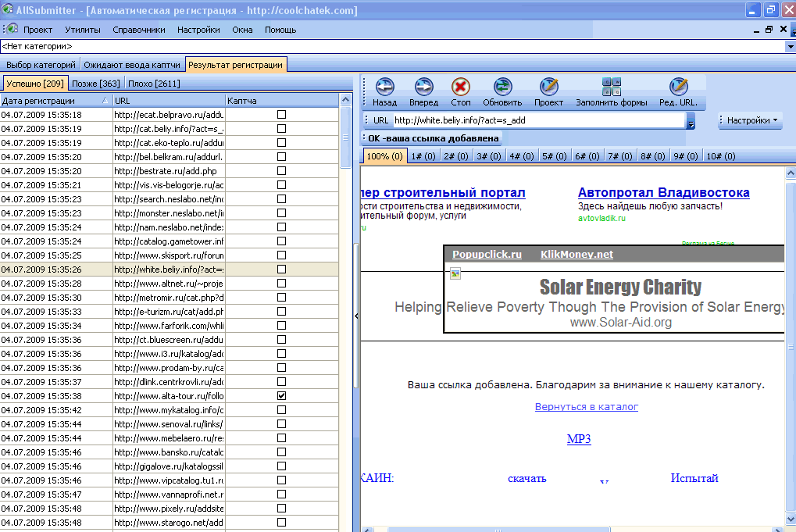796x532 pixels.
Task: Open the Утилиты menu
Action: tap(82, 30)
